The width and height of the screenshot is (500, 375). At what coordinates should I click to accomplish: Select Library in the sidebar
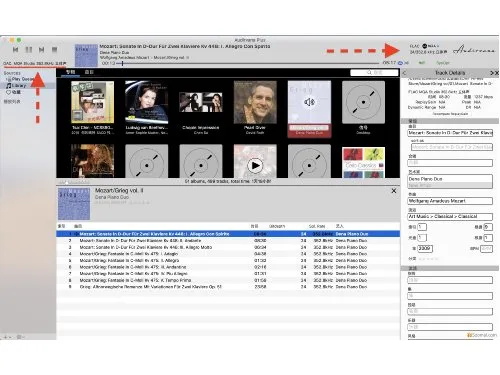click(x=16, y=86)
